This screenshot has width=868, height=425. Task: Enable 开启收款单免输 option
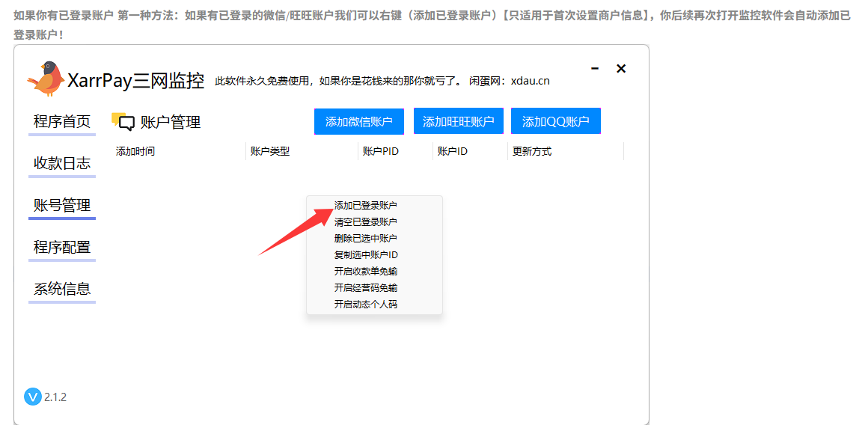pos(366,271)
